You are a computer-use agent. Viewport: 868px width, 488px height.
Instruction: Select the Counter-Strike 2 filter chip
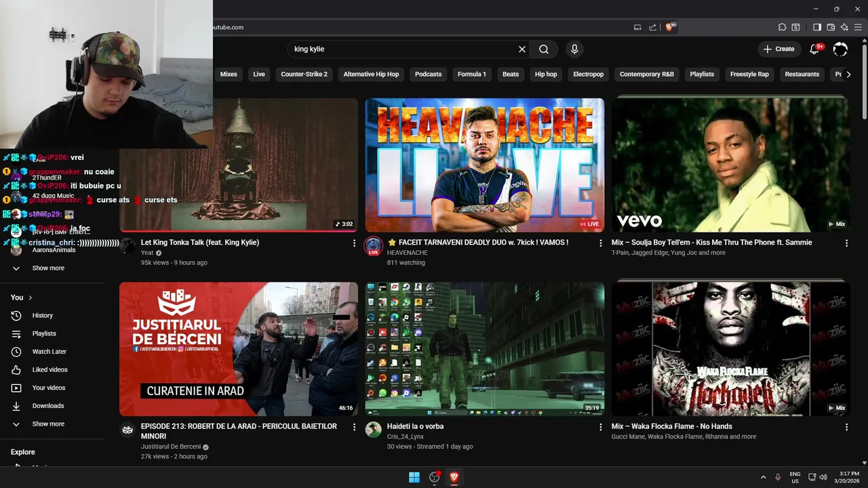click(x=304, y=74)
